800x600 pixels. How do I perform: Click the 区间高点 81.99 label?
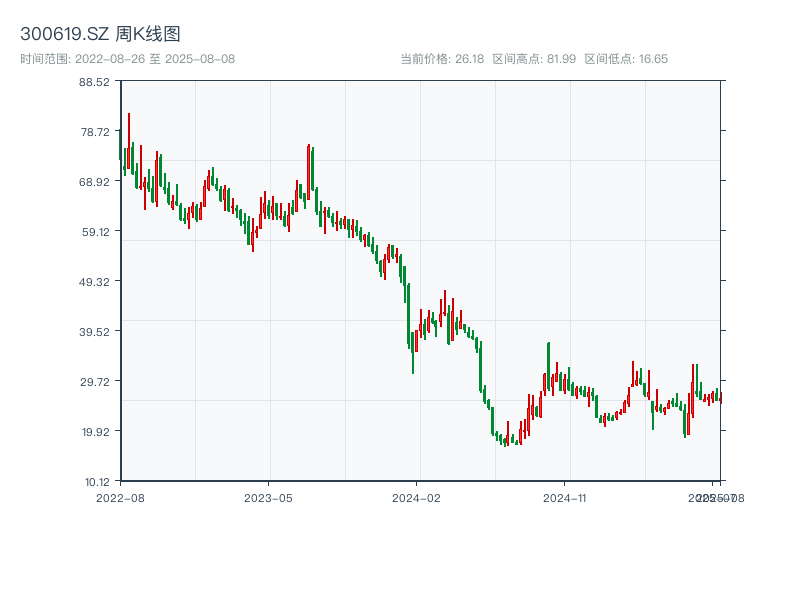534,59
